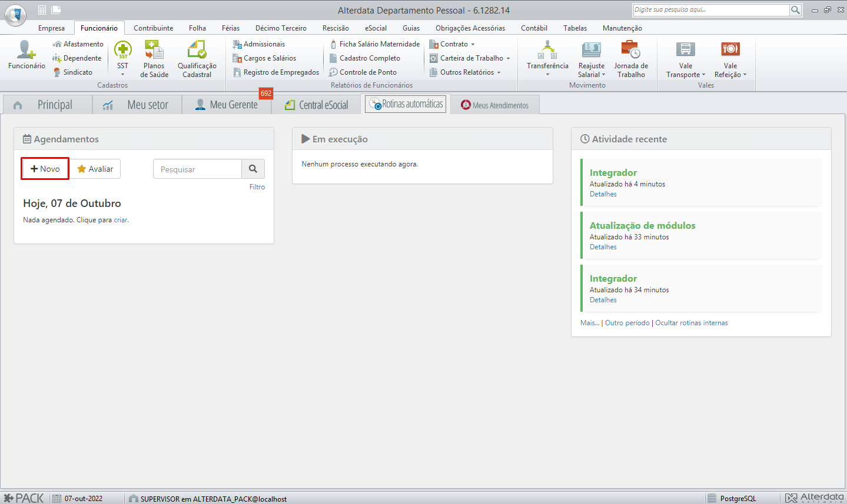
Task: Switch to the Meu Gerente tab
Action: (227, 105)
